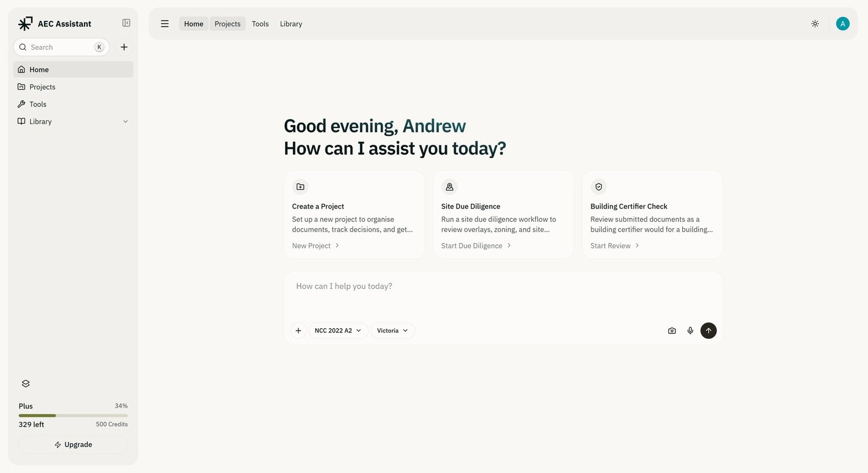Click the Site Due Diligence pin icon
The height and width of the screenshot is (473, 868).
[450, 187]
